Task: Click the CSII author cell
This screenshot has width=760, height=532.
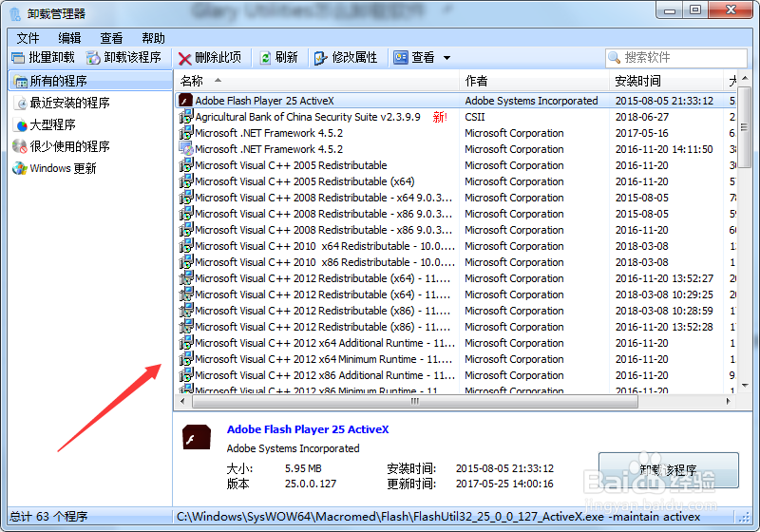Action: coord(475,117)
